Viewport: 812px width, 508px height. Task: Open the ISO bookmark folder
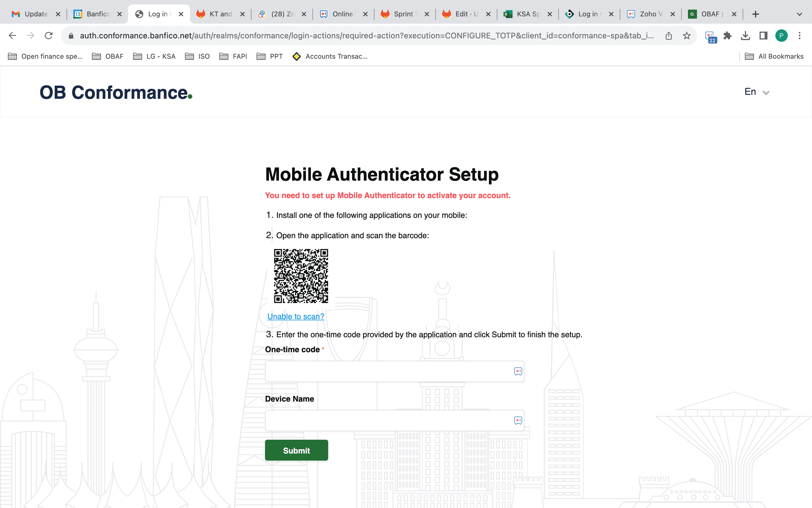click(197, 56)
